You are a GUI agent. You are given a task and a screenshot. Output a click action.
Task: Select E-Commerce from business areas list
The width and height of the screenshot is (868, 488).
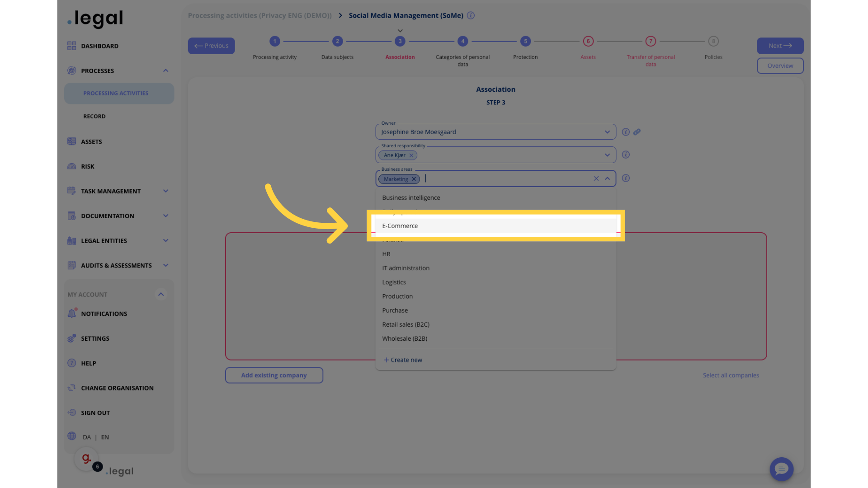(495, 226)
